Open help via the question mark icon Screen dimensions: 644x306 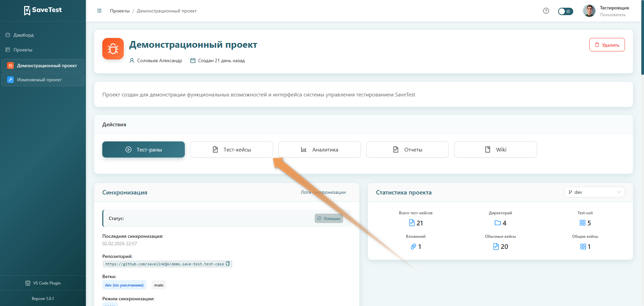[x=546, y=11]
